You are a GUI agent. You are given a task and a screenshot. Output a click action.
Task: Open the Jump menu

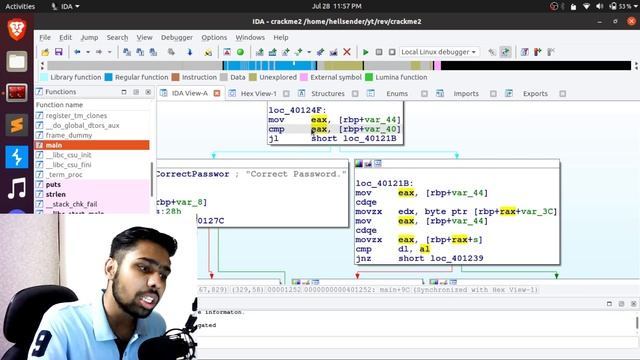[89, 37]
